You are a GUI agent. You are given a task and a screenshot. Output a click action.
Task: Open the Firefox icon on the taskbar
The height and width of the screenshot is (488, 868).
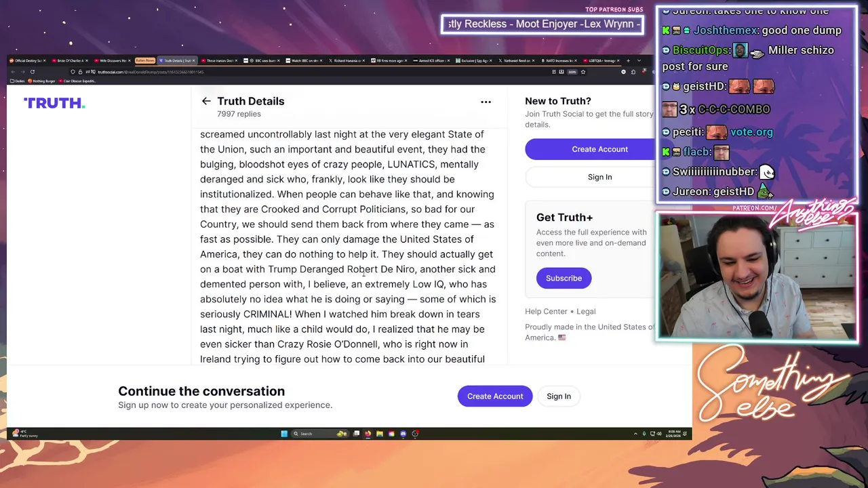click(x=368, y=434)
